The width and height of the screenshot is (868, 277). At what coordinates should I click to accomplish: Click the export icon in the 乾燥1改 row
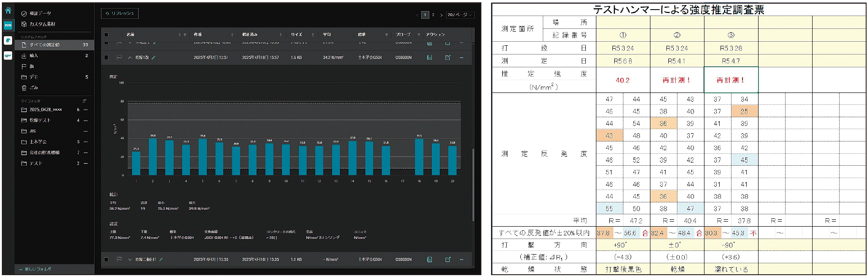(448, 58)
